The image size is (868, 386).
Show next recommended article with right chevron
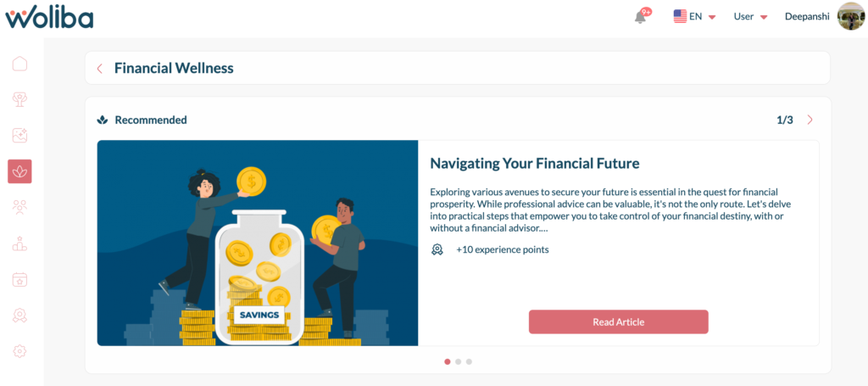coord(810,120)
